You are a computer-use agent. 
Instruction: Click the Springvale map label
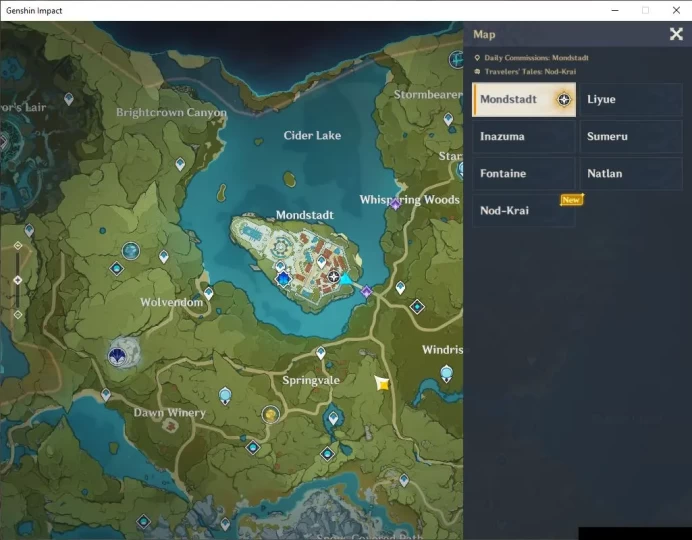click(x=311, y=380)
